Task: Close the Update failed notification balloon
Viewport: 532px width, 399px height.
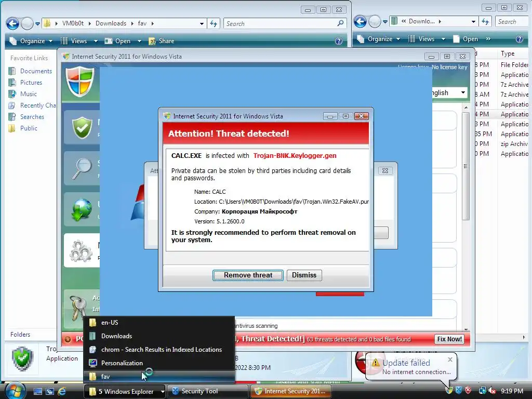Action: tap(450, 360)
